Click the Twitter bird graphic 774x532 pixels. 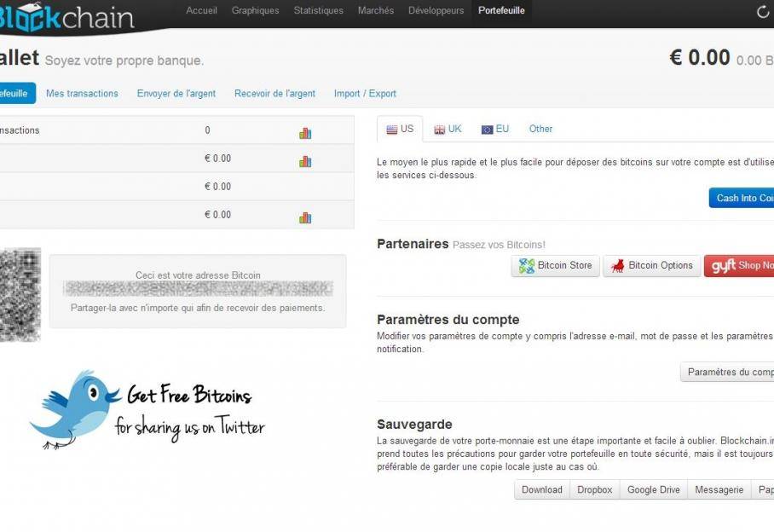tap(75, 409)
